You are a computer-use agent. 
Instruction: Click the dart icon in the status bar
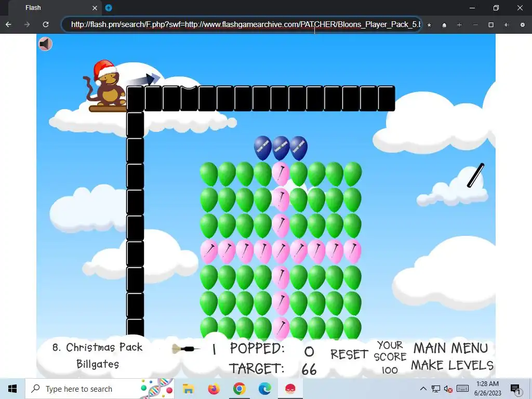tap(185, 349)
